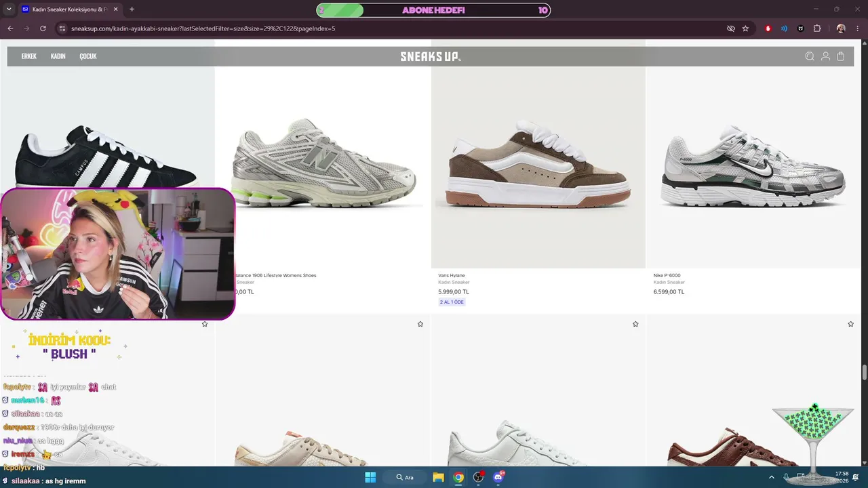The height and width of the screenshot is (488, 868).
Task: Reload the page with the refresh icon
Action: (43, 28)
